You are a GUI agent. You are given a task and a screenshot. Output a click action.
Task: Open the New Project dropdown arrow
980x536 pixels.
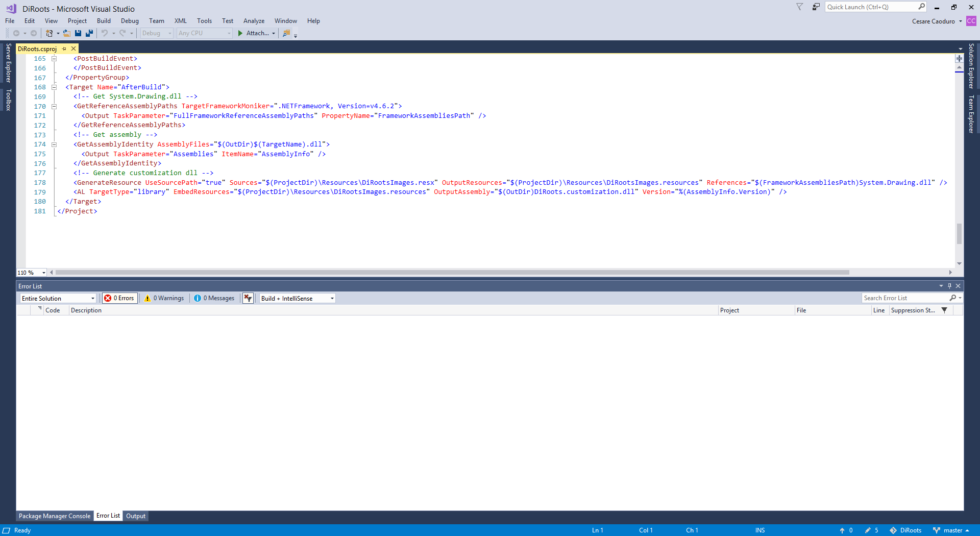pyautogui.click(x=58, y=33)
